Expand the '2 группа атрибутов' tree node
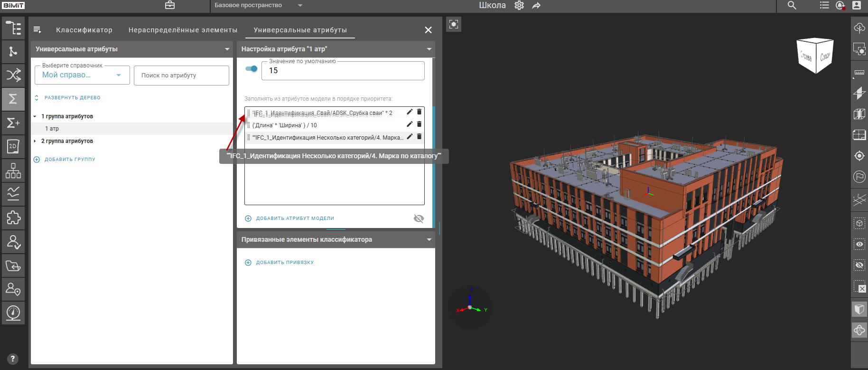Viewport: 868px width, 370px height. 35,141
